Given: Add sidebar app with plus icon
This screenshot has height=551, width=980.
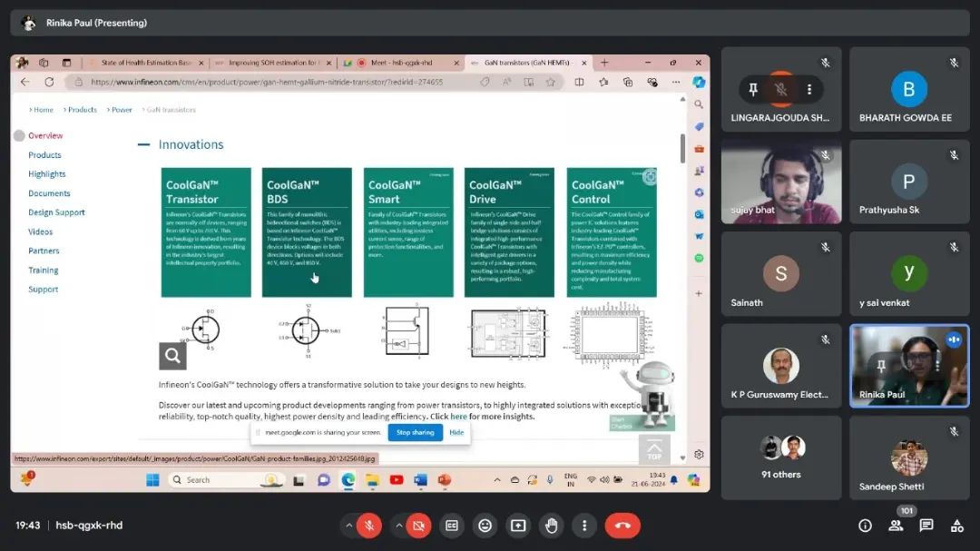Looking at the screenshot, I should tap(699, 293).
